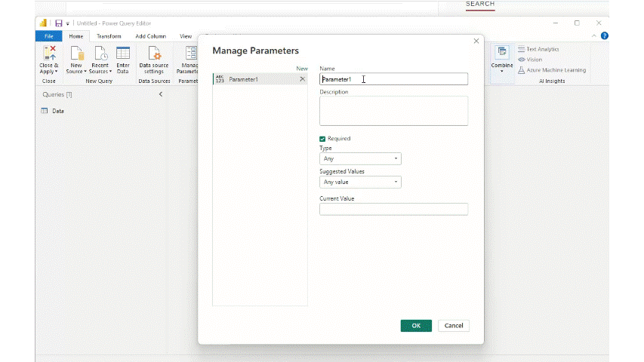This screenshot has height=362, width=644.
Task: Click the blue help question mark icon
Action: coord(604,35)
